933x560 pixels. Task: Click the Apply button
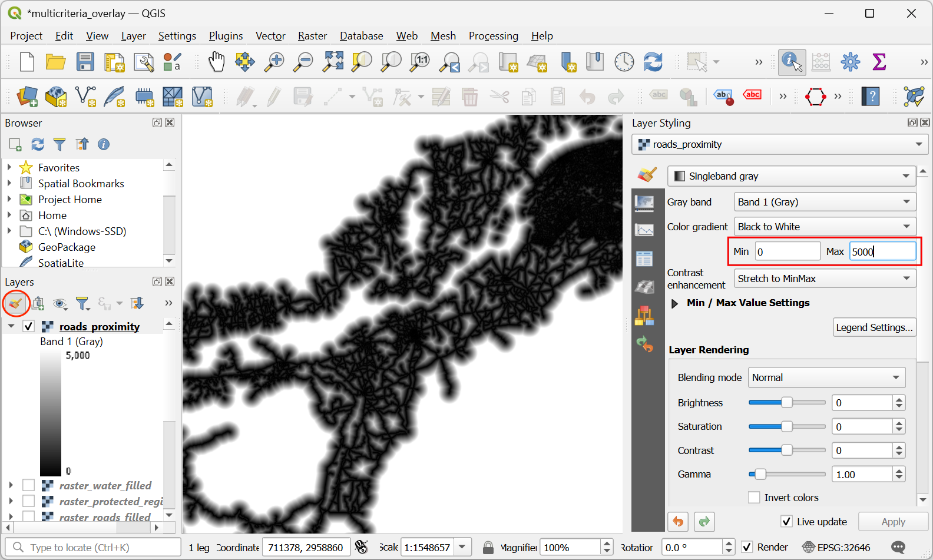(893, 522)
